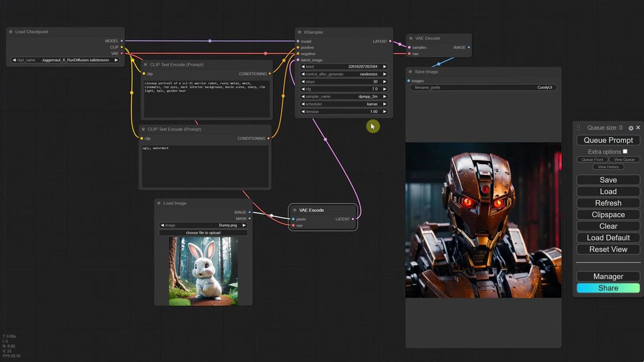
Task: Collapse the KSampler node via its title dot
Action: (299, 32)
